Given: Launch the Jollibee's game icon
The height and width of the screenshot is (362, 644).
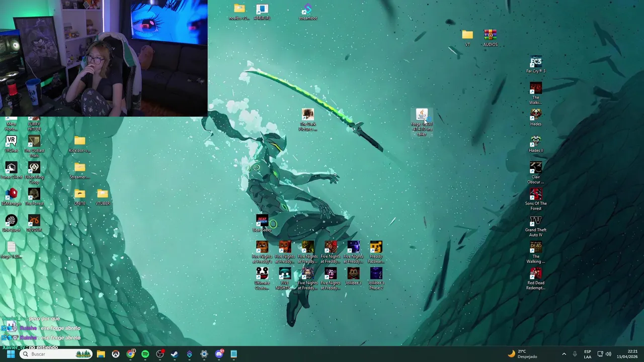Looking at the screenshot, I should pyautogui.click(x=353, y=276).
